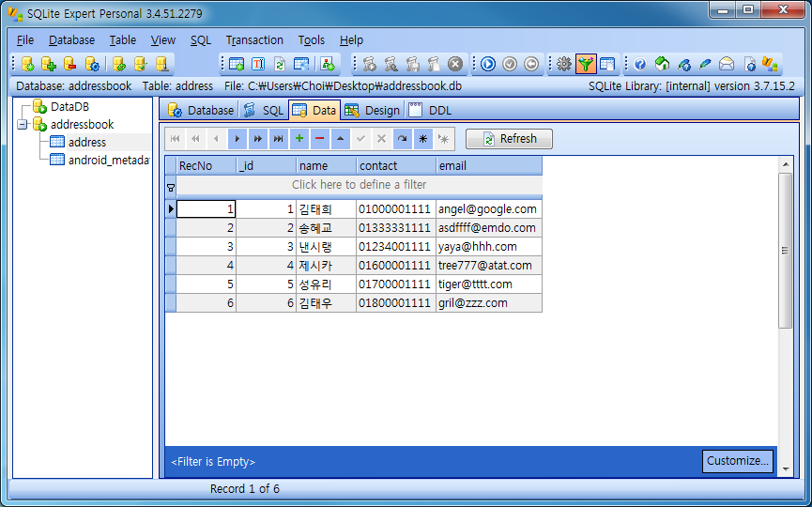This screenshot has height=507, width=812.
Task: Open the Table menu
Action: (123, 40)
